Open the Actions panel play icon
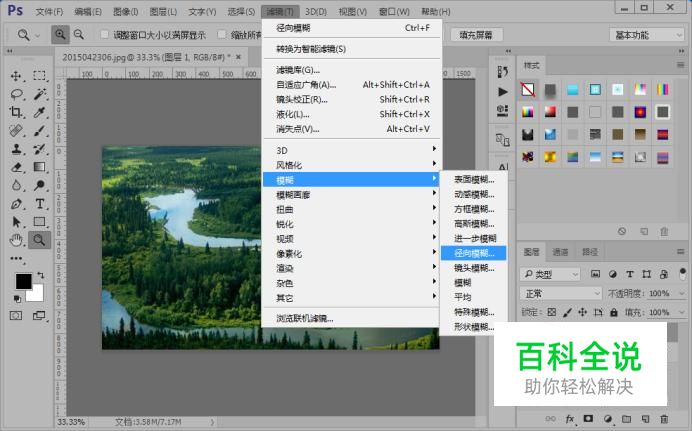 pyautogui.click(x=502, y=92)
